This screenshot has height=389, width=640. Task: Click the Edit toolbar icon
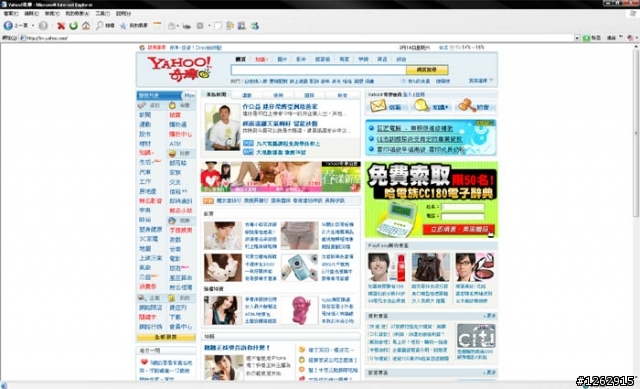tap(200, 26)
